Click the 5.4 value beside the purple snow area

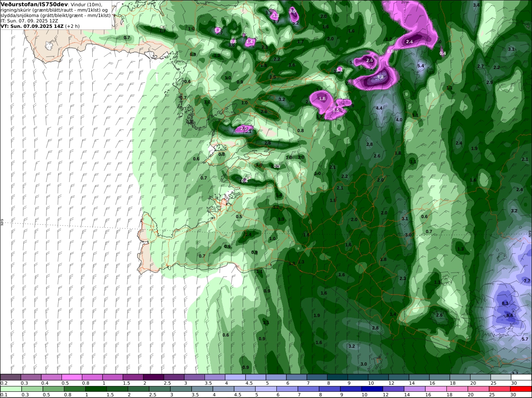[421, 66]
